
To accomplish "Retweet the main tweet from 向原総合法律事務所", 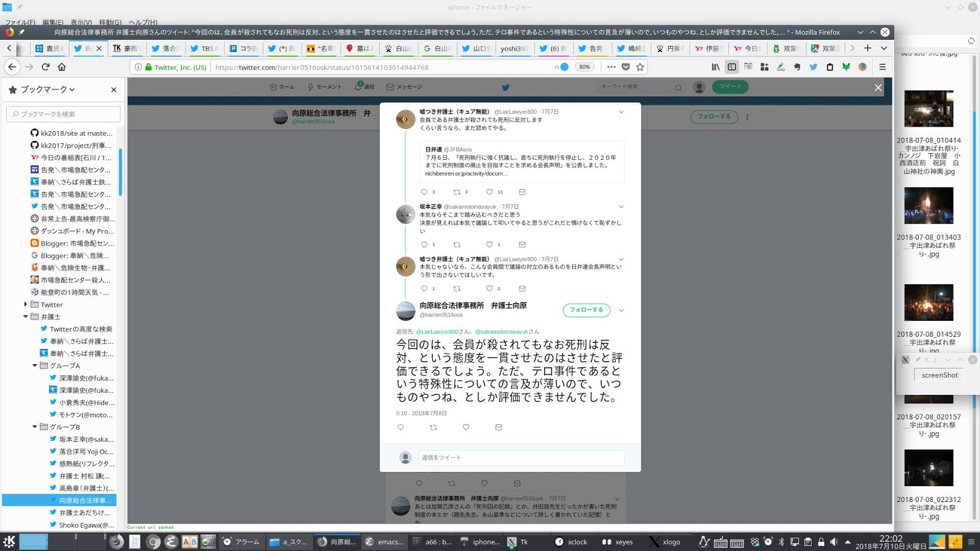I will click(x=433, y=427).
